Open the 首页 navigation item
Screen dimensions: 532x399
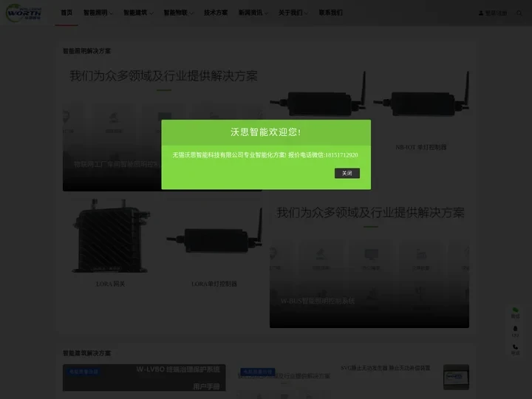66,13
